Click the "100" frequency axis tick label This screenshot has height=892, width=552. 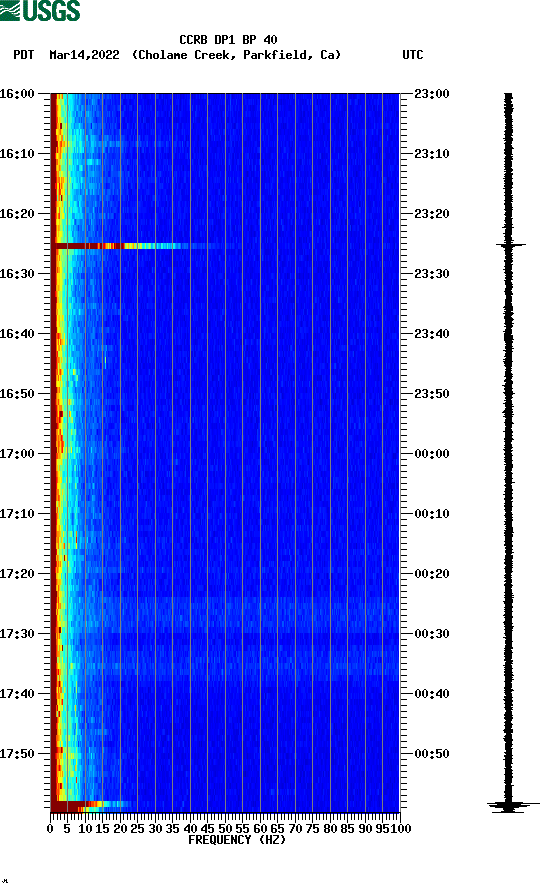(x=401, y=829)
